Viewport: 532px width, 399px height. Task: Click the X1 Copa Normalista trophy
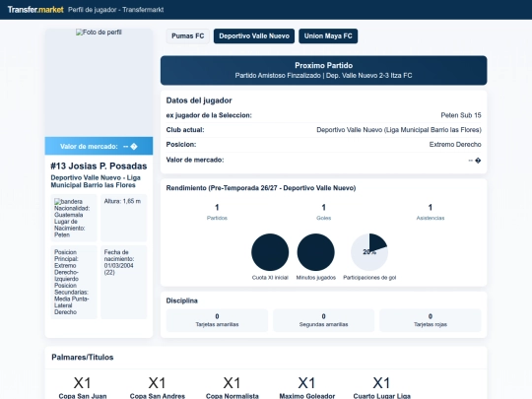[x=233, y=387]
